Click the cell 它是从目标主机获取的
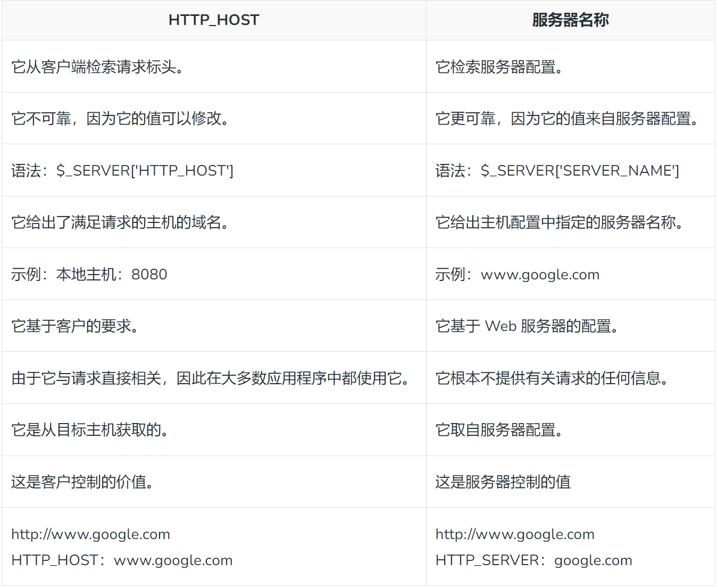718x588 pixels. coord(90,430)
